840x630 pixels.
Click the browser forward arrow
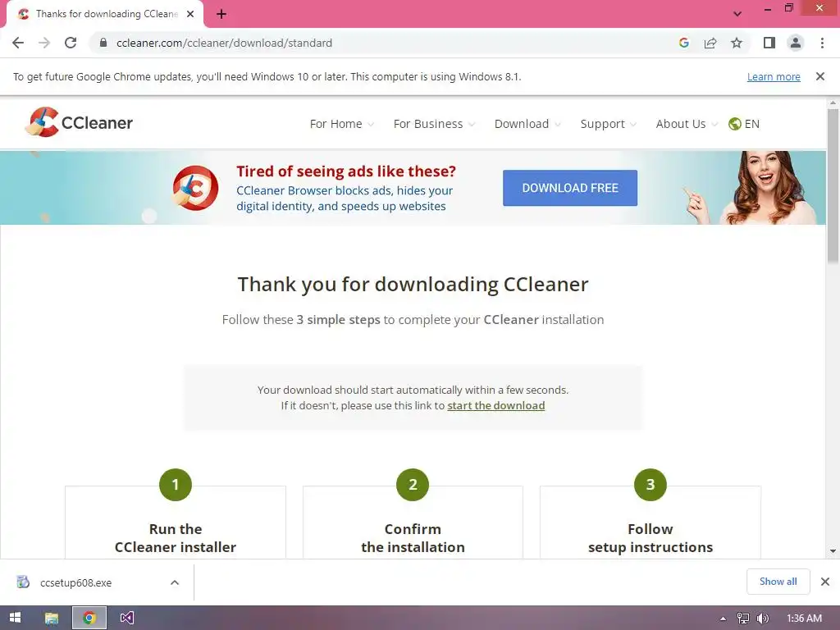pos(44,43)
